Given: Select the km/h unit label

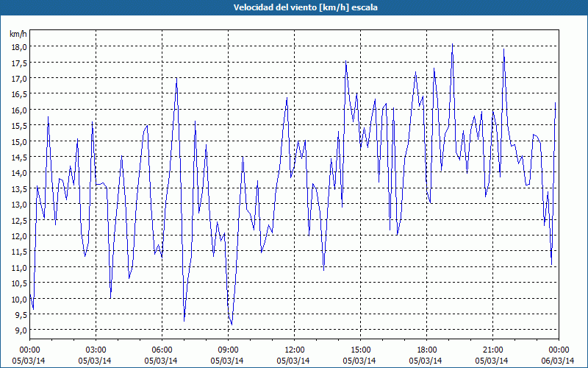Looking at the screenshot, I should (18, 34).
